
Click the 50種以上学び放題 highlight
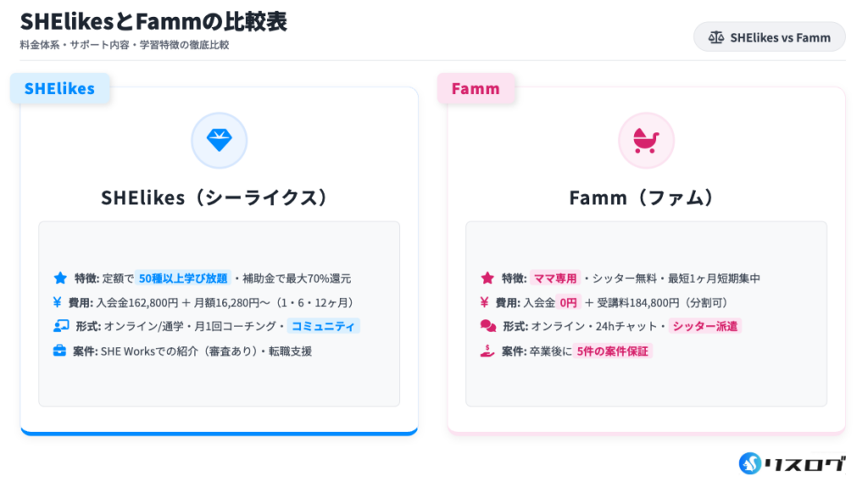tap(182, 278)
